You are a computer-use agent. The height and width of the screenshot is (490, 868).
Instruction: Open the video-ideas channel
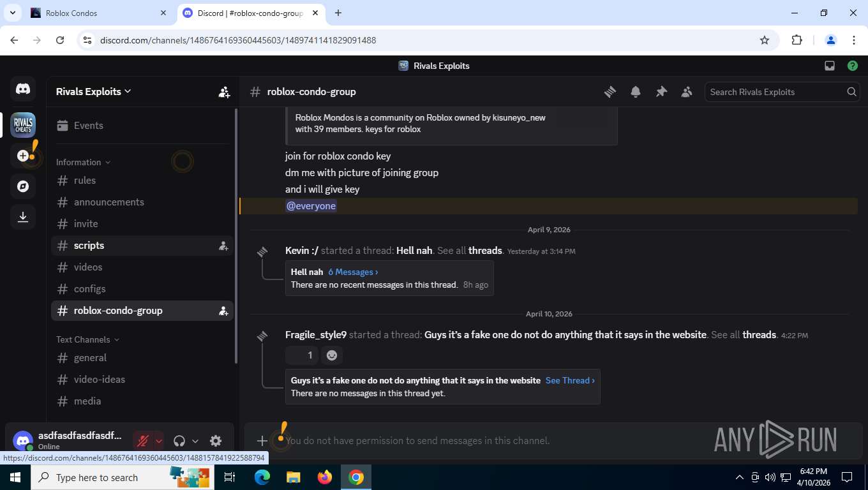coord(142,380)
